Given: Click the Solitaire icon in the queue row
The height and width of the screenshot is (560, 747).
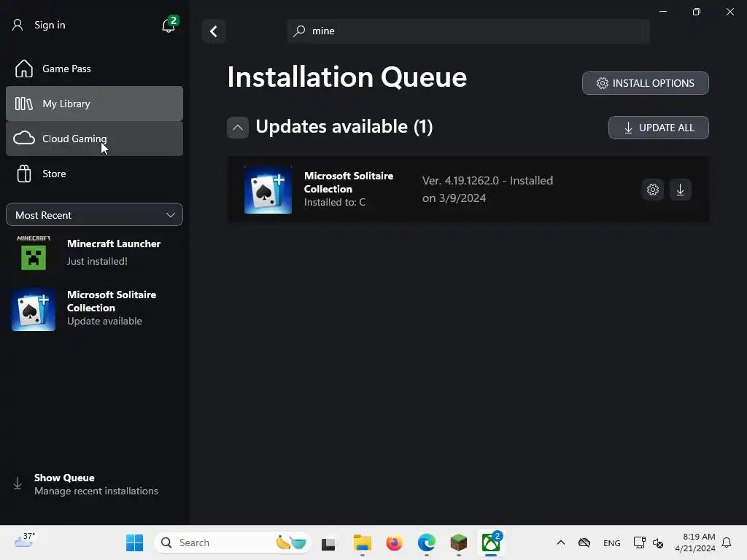Looking at the screenshot, I should (x=268, y=190).
